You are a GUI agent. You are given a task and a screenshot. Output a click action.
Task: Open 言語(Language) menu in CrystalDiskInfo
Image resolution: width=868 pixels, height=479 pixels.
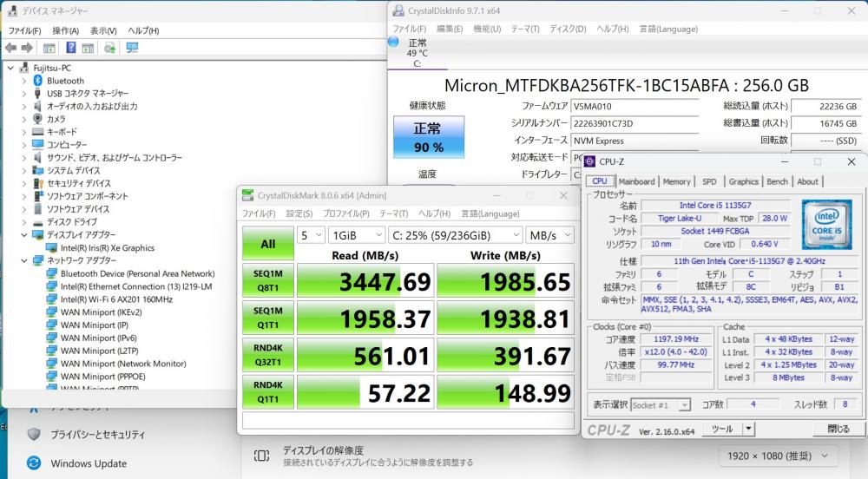click(x=668, y=29)
